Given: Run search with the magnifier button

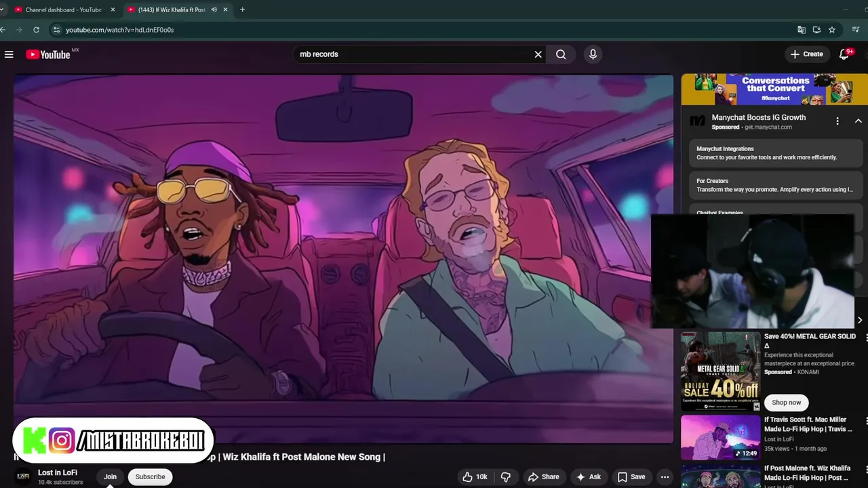Looking at the screenshot, I should 561,54.
